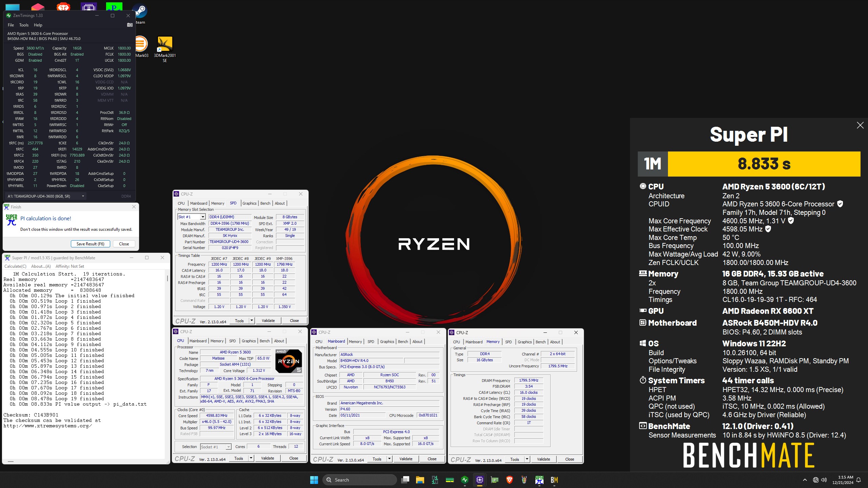Click the green binary digits taskbar icon
The width and height of the screenshot is (868, 488).
(435, 480)
